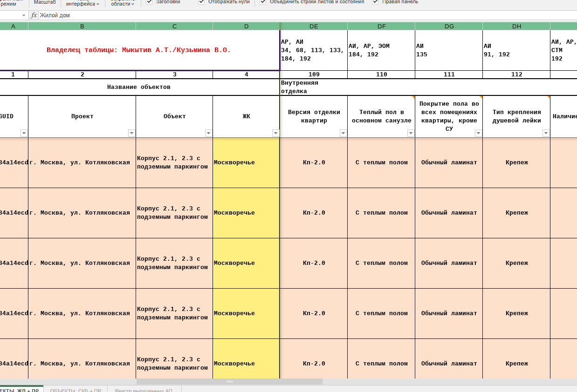The width and height of the screenshot is (577, 392).
Task: Select the Владелец таблицы merged cell
Action: click(x=139, y=50)
